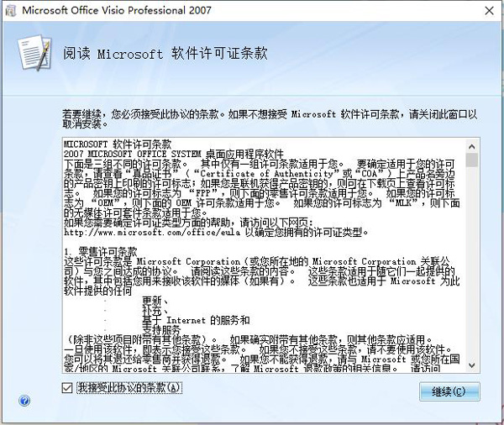Click the text Certificate of Authenticity
504x425 pixels.
coord(267,174)
